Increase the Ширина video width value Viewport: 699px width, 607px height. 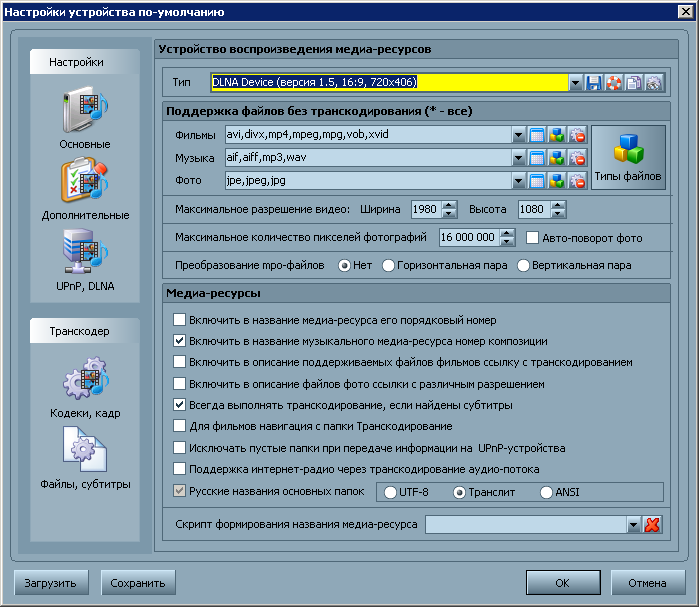tap(449, 205)
